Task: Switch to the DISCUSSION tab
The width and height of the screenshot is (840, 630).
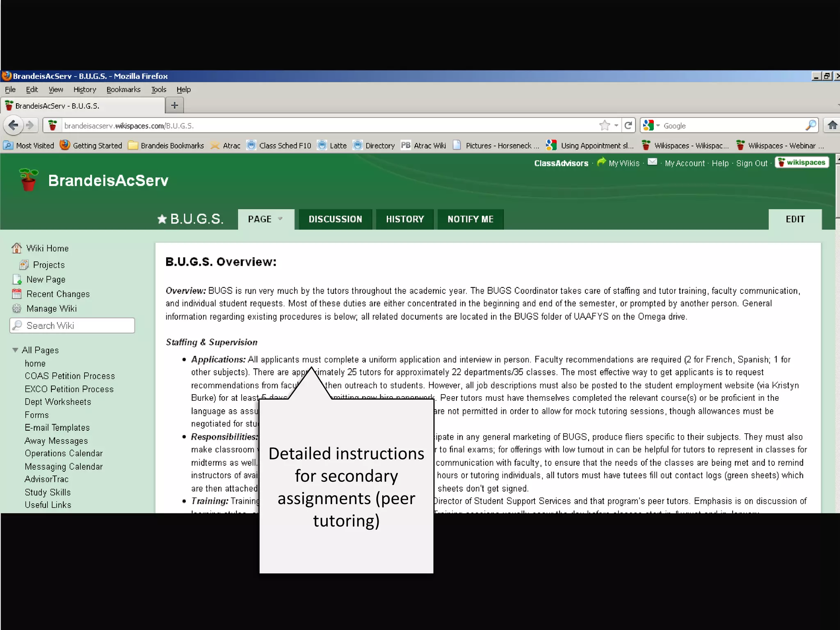Action: [x=335, y=219]
